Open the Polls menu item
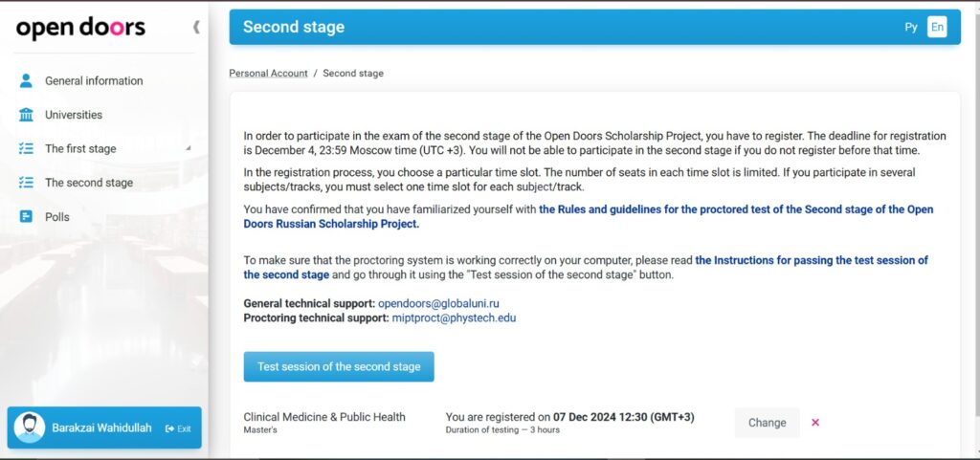This screenshot has height=460, width=980. pyautogui.click(x=56, y=217)
